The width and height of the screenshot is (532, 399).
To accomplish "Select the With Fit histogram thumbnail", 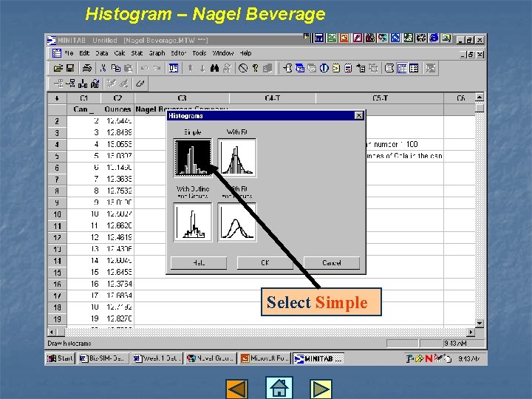I will coord(237,158).
